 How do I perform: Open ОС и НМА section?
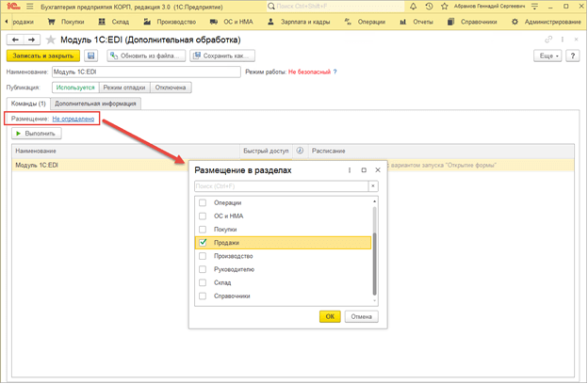pyautogui.click(x=232, y=22)
